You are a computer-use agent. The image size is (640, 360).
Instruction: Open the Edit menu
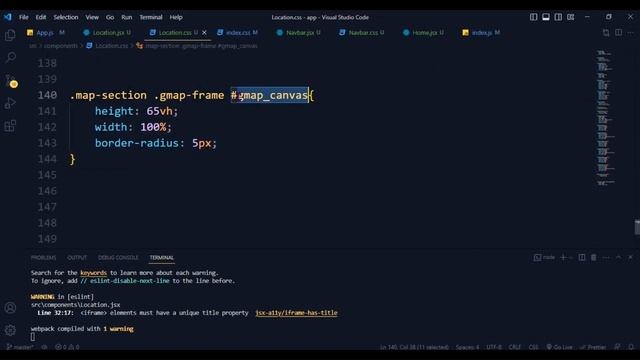click(41, 17)
